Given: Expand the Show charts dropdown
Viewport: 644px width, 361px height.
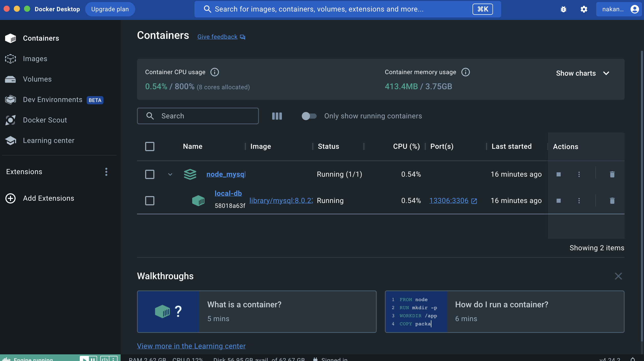Looking at the screenshot, I should pos(583,73).
